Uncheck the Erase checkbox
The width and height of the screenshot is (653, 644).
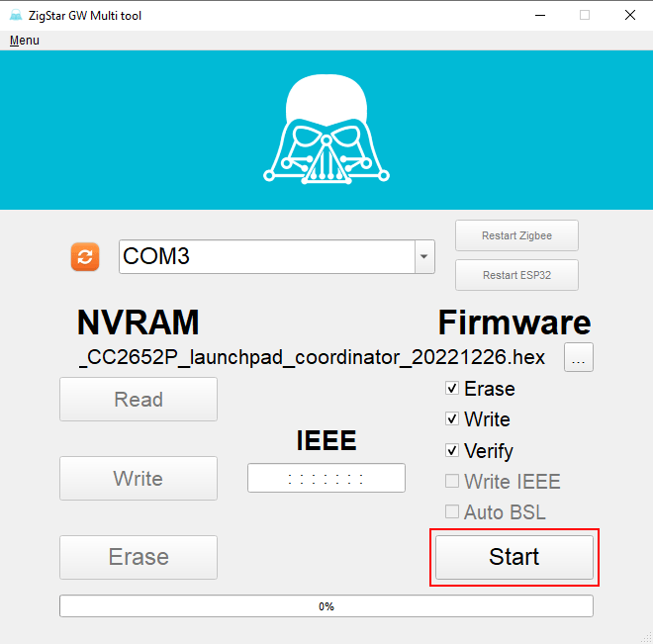(x=452, y=389)
